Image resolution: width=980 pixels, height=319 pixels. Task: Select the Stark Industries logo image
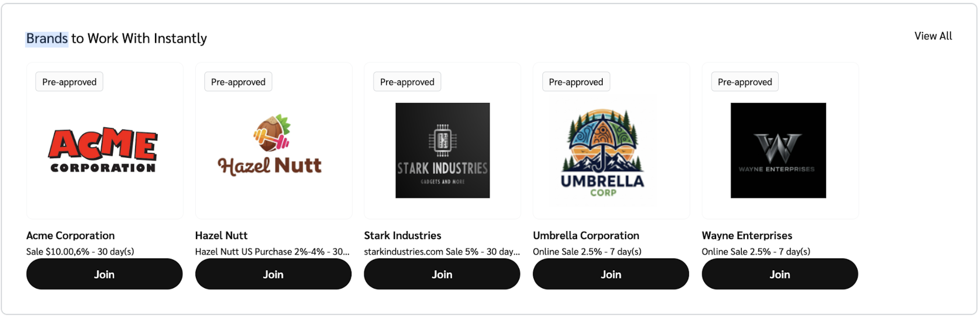pos(442,150)
